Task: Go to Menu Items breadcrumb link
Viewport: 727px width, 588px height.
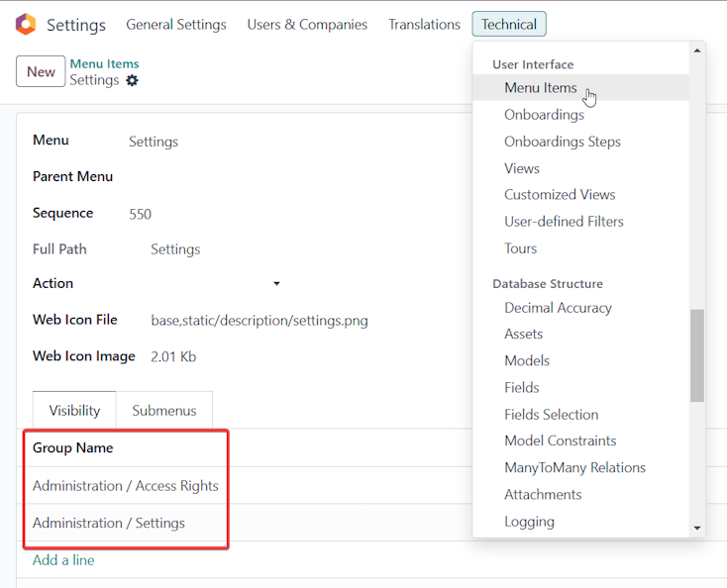Action: click(x=104, y=63)
